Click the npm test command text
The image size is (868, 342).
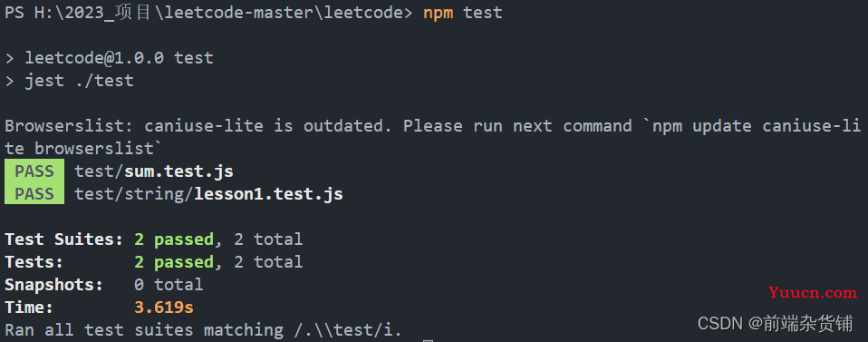[463, 13]
